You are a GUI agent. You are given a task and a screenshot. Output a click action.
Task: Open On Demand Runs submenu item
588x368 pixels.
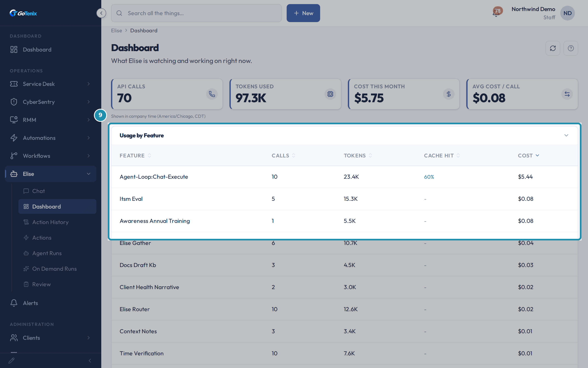pyautogui.click(x=57, y=269)
